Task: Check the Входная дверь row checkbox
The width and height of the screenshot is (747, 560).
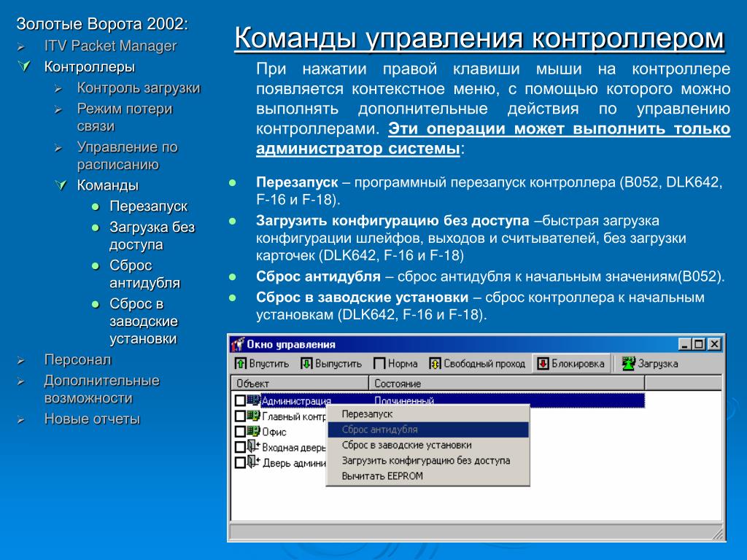Action: 240,448
